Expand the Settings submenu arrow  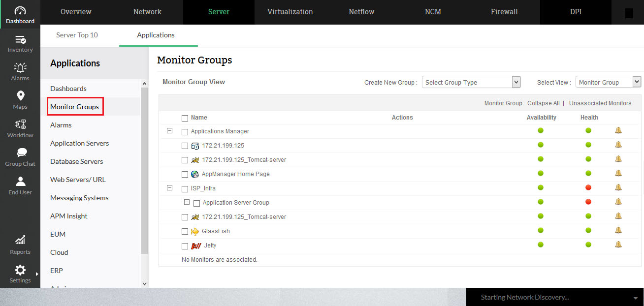37,274
